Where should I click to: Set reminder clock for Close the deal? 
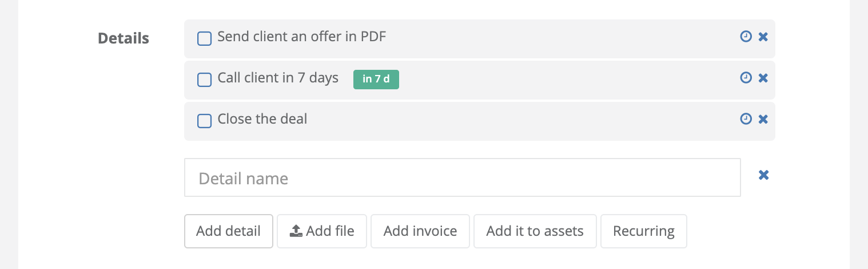746,119
